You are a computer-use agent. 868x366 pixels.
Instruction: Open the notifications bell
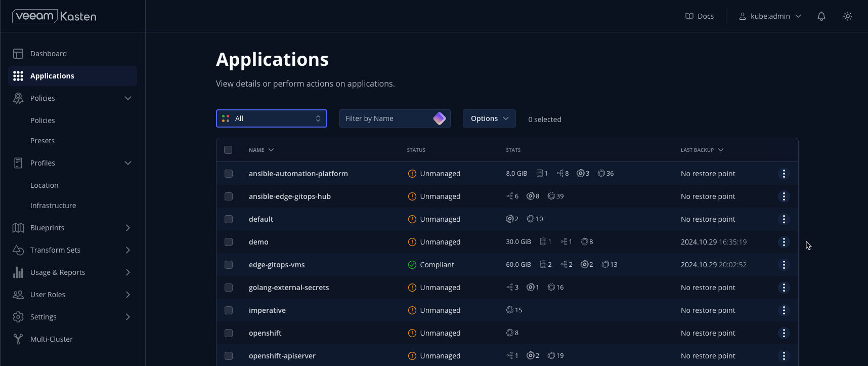pos(821,16)
